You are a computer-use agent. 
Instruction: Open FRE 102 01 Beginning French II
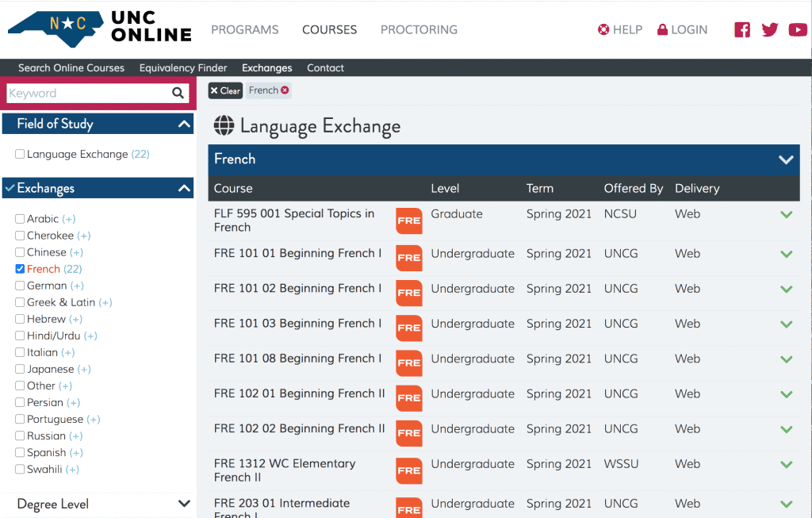299,393
